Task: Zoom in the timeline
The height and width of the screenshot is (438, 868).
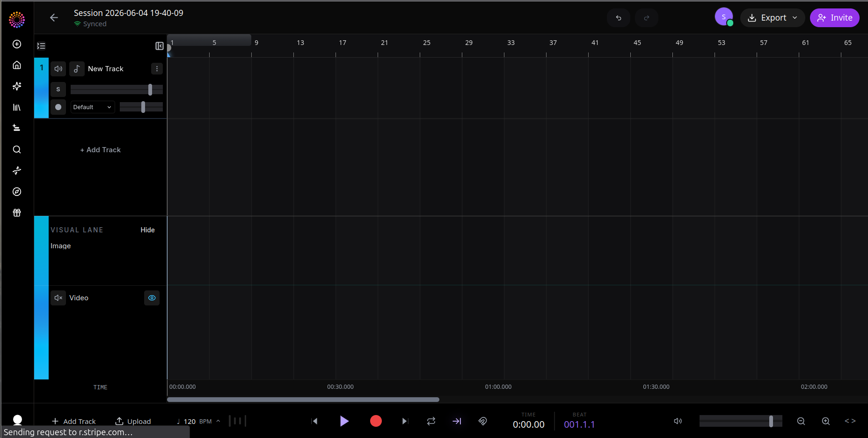Action: [x=826, y=421]
